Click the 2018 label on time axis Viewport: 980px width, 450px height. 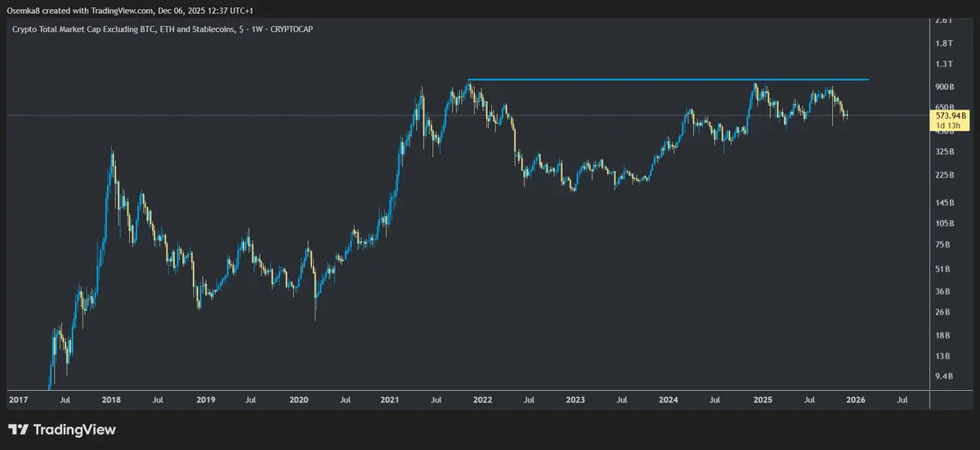pos(110,399)
